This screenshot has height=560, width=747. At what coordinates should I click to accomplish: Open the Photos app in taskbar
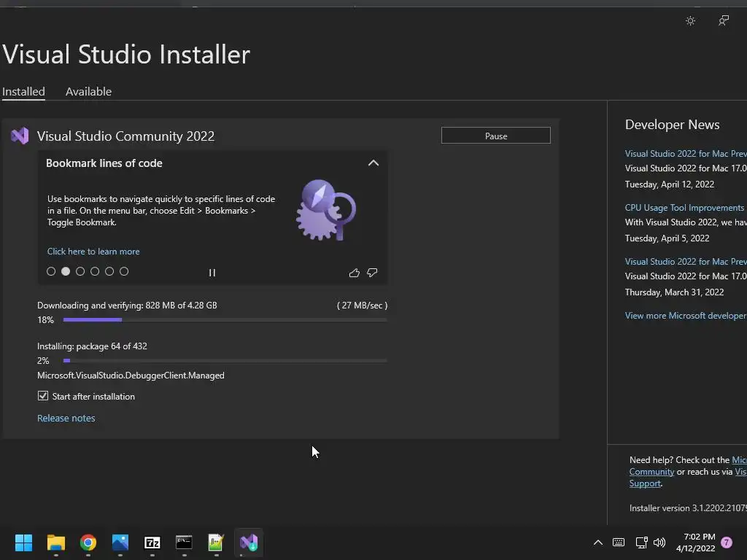tap(120, 542)
